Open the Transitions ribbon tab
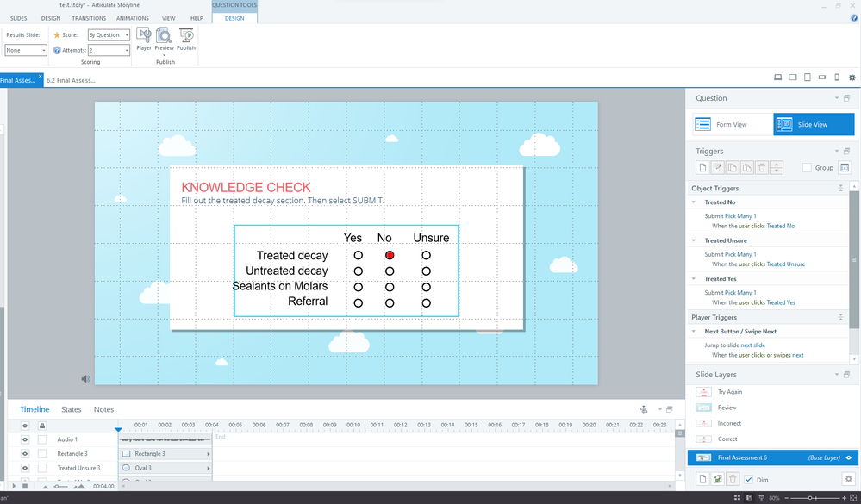The height and width of the screenshot is (504, 861). [89, 18]
